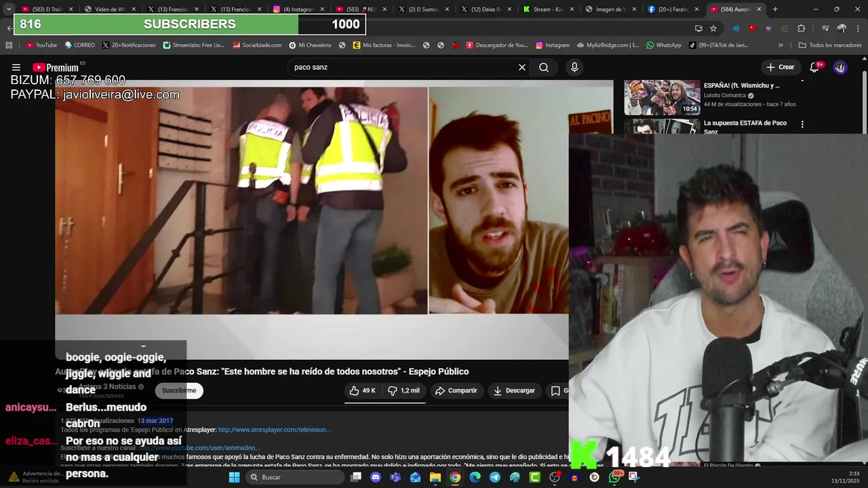Click the Suscribirme button
868x488 pixels.
pyautogui.click(x=179, y=390)
